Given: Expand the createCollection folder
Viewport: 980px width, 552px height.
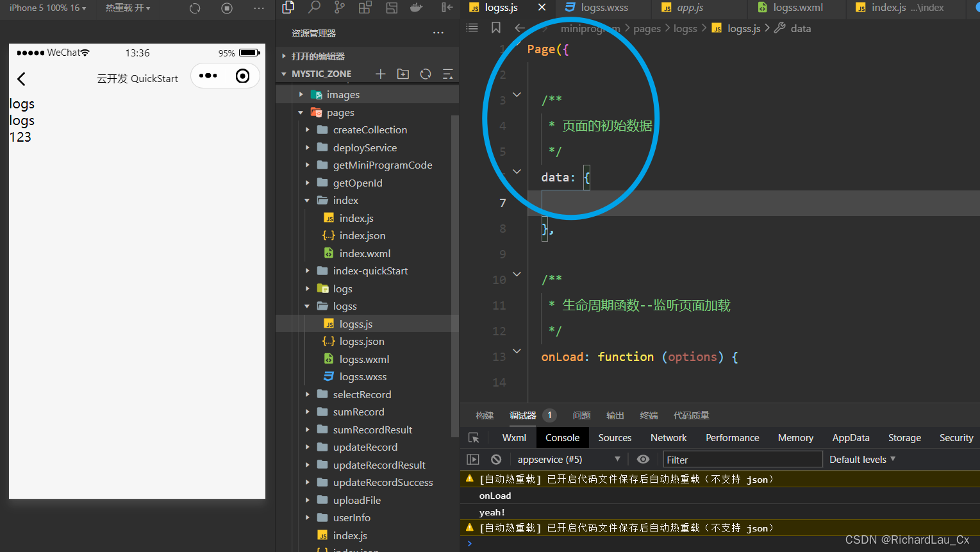Looking at the screenshot, I should 367,130.
